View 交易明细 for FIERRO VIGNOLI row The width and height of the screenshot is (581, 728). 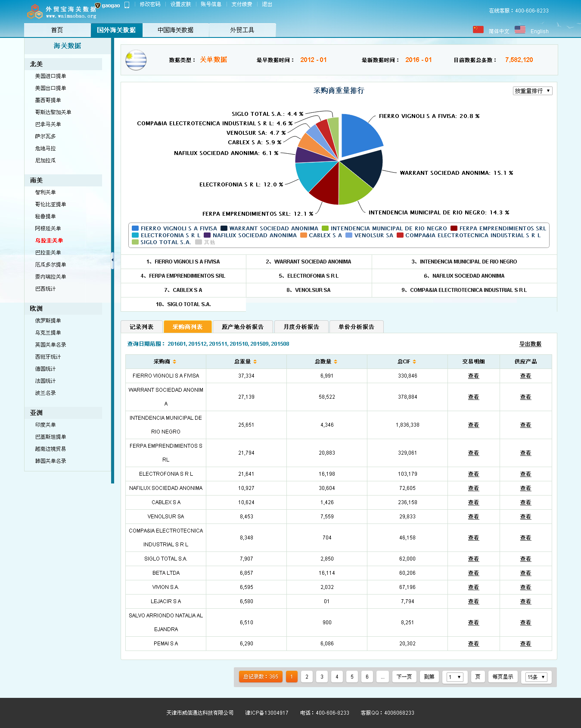click(473, 376)
